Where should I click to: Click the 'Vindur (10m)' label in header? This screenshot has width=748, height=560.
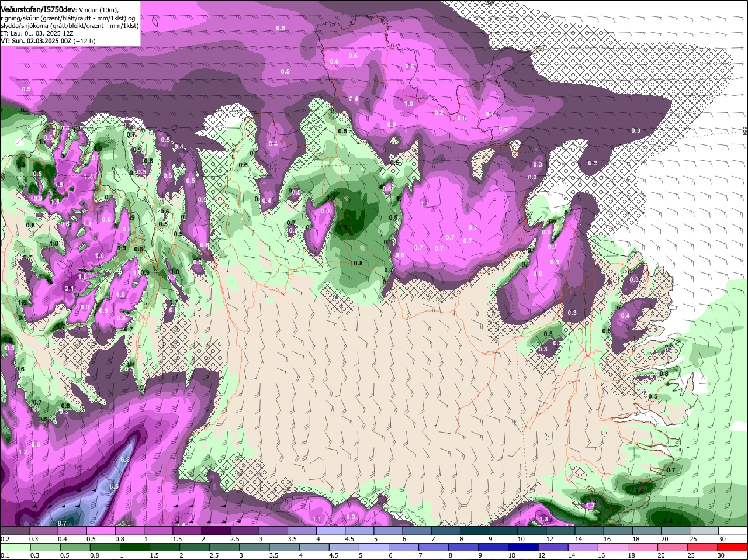tap(98, 10)
